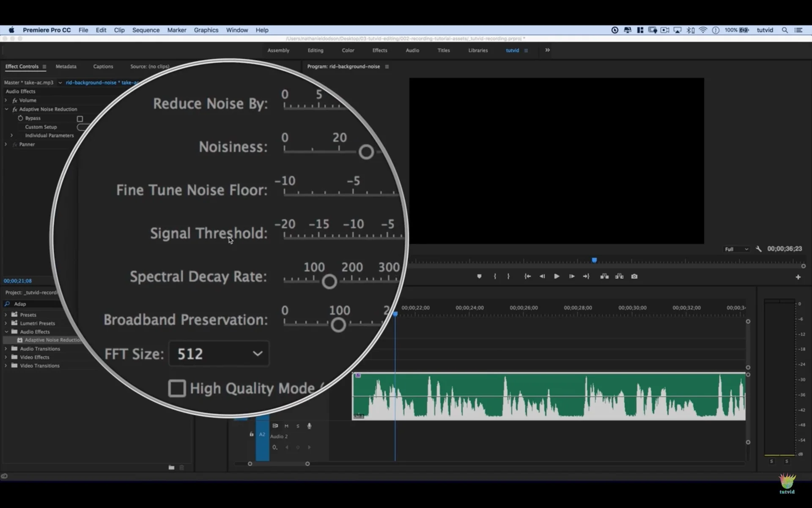Click the button editor plus icon
Image resolution: width=812 pixels, height=508 pixels.
click(x=798, y=277)
